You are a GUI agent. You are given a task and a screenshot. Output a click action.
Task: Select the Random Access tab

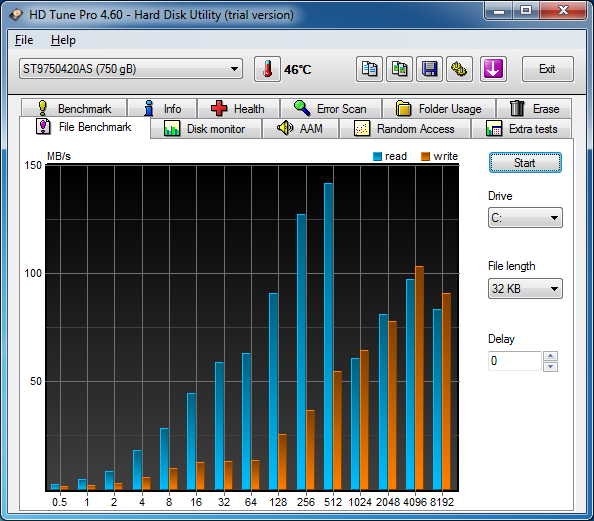tap(405, 129)
